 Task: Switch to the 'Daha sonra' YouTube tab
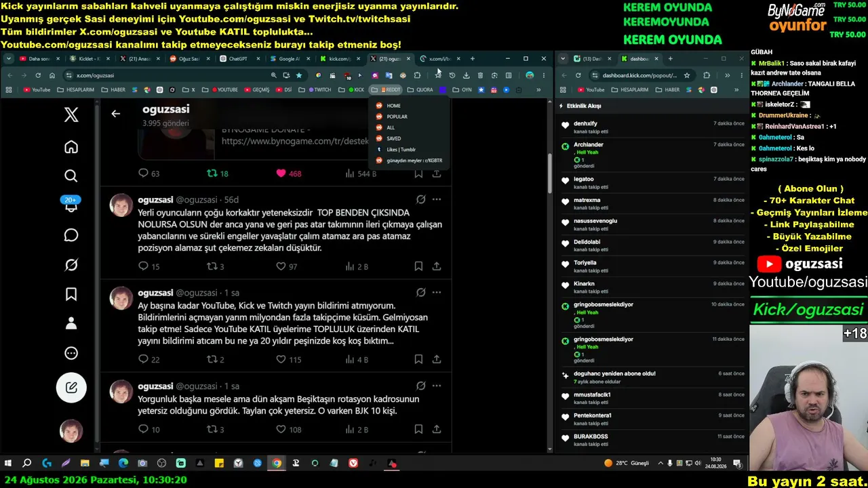click(39, 59)
